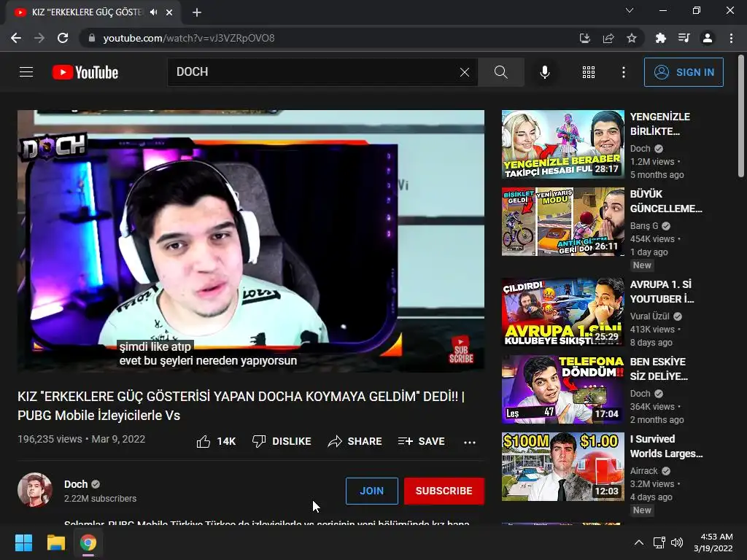Share this page icon in address bar
The width and height of the screenshot is (747, 560).
pyautogui.click(x=608, y=38)
